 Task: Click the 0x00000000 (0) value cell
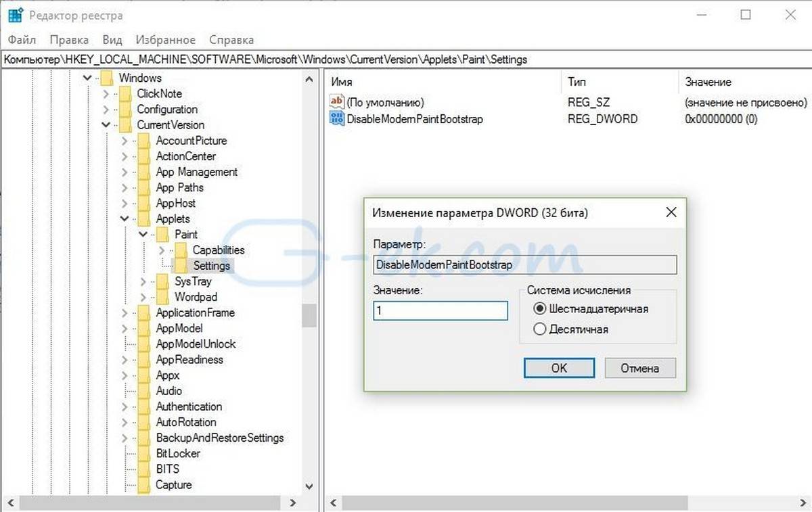tap(721, 118)
